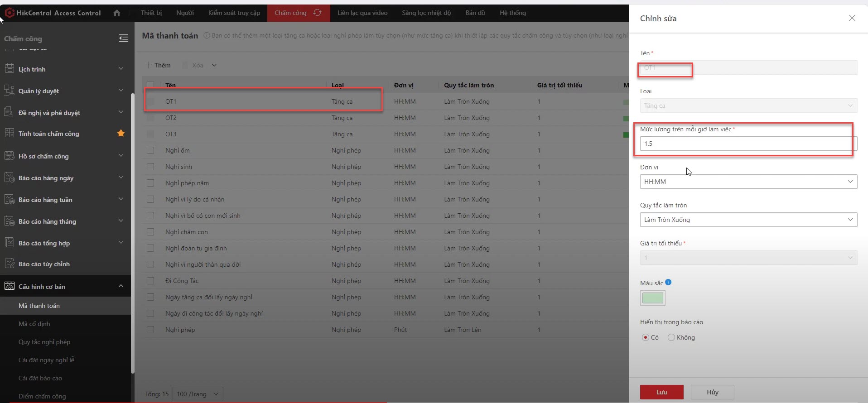The image size is (868, 403).
Task: Click the Lịch trình calendar icon
Action: point(9,69)
